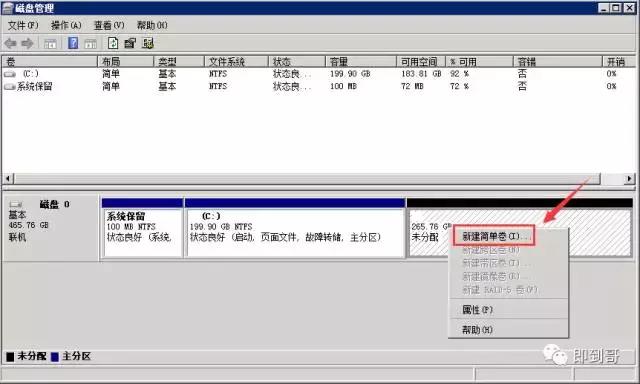640x384 pixels.
Task: Select the (C:) 199.90 GB partition block
Action: 295,228
